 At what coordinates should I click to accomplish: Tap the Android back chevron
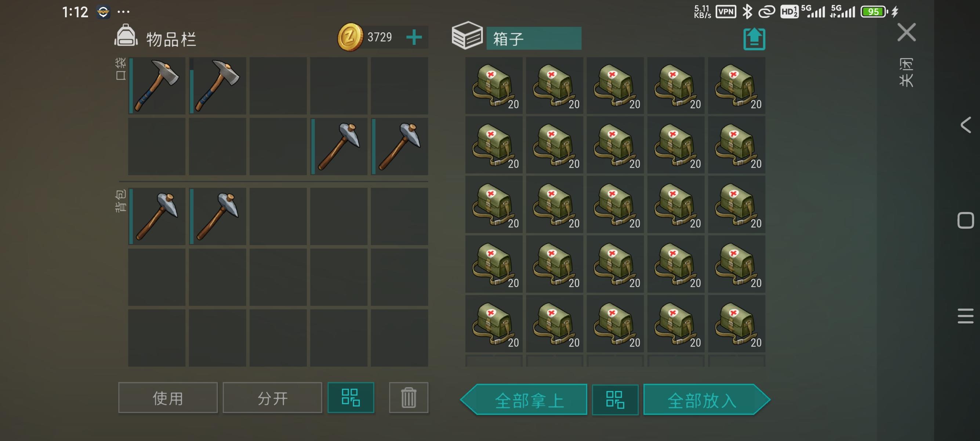(x=966, y=125)
